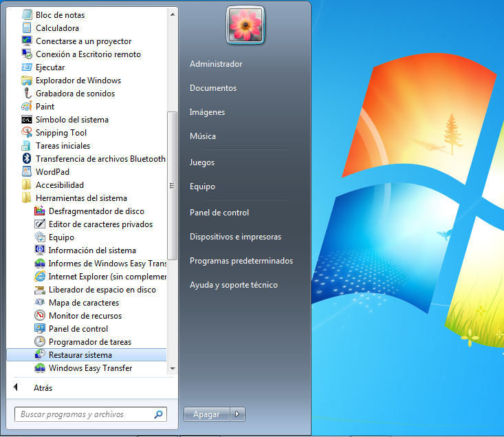
Task: Open Programador de tareas clock icon
Action: click(x=40, y=342)
